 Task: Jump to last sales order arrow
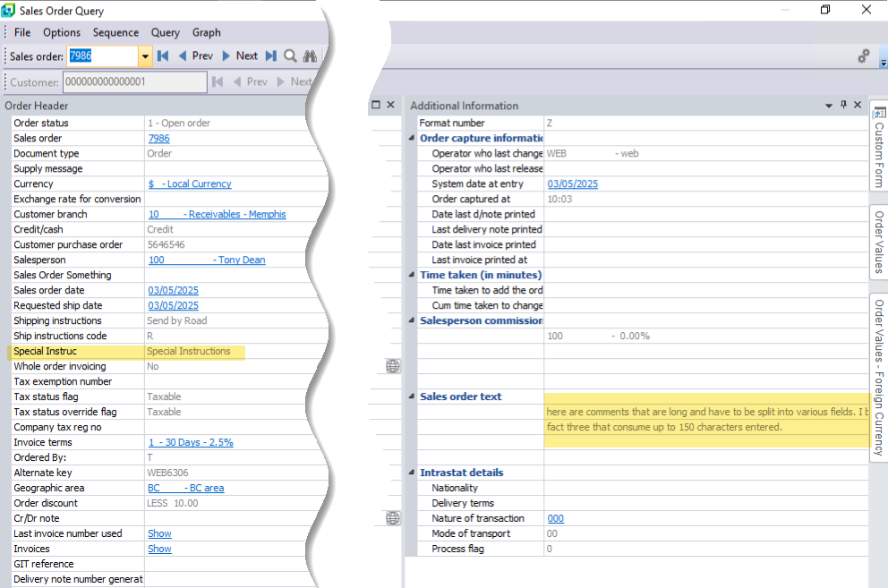[x=271, y=56]
